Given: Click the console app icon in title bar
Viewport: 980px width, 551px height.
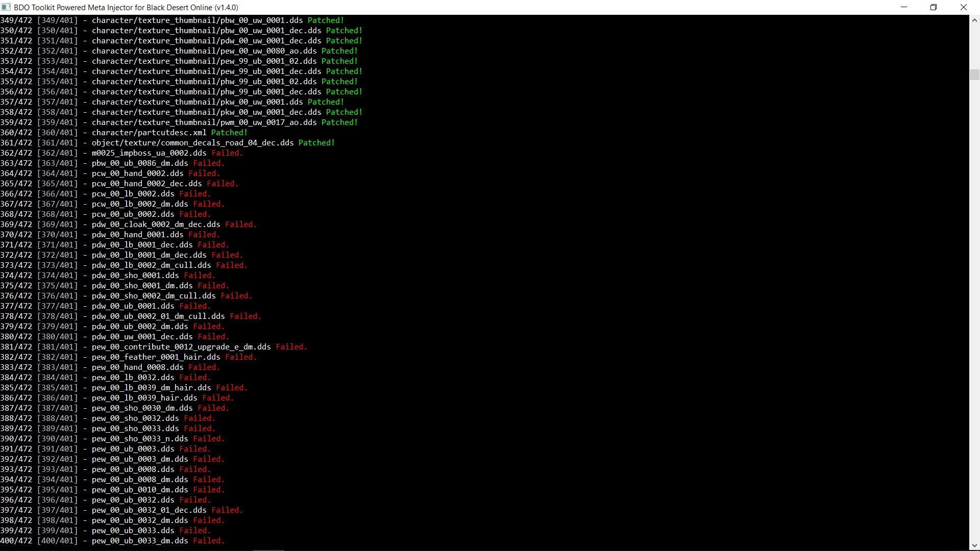Looking at the screenshot, I should [x=6, y=7].
